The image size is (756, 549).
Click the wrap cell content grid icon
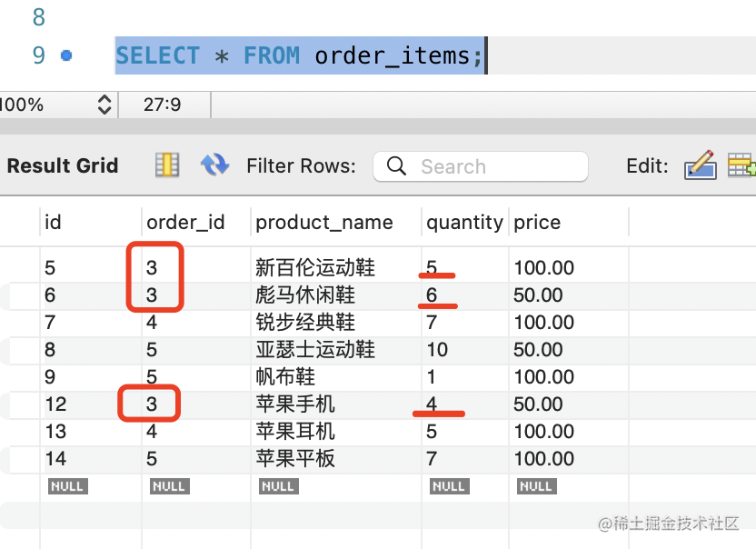tap(167, 165)
